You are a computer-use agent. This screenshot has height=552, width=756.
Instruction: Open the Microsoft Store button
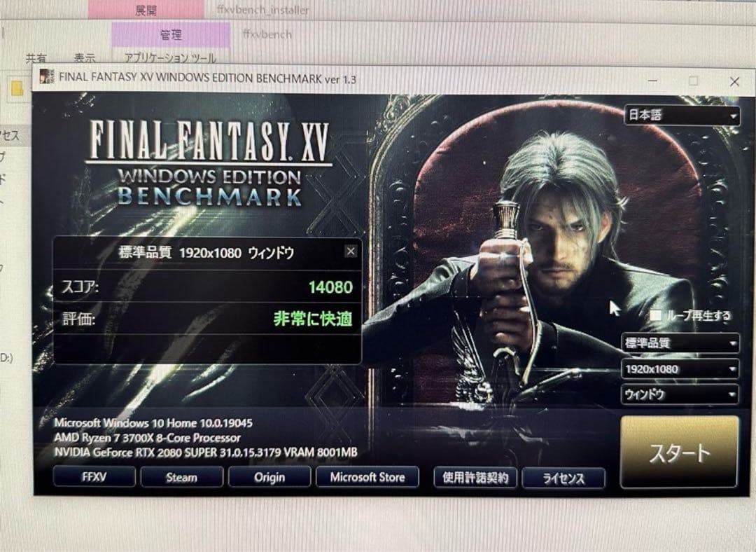pyautogui.click(x=367, y=477)
